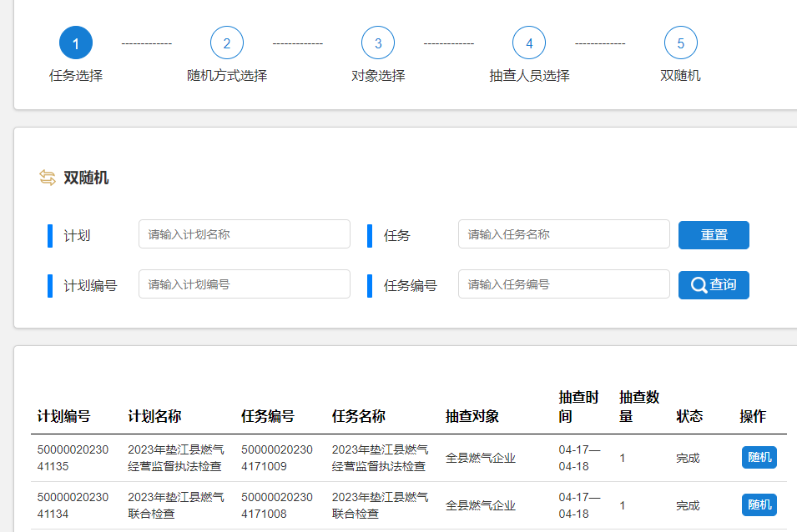The height and width of the screenshot is (532, 797).
Task: Click the 计划编号 column header
Action: tap(63, 416)
